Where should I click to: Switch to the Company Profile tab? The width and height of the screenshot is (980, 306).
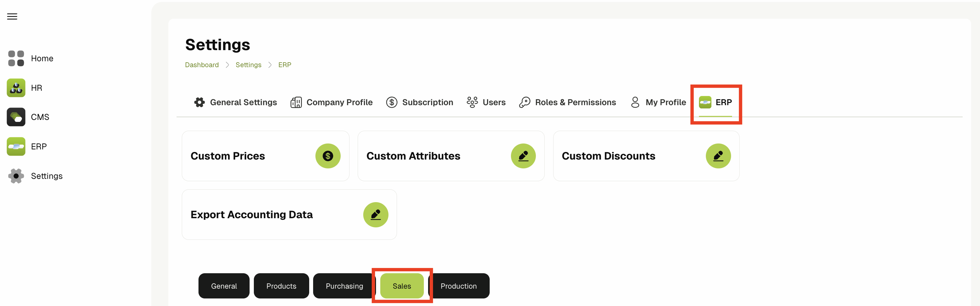[x=331, y=102]
